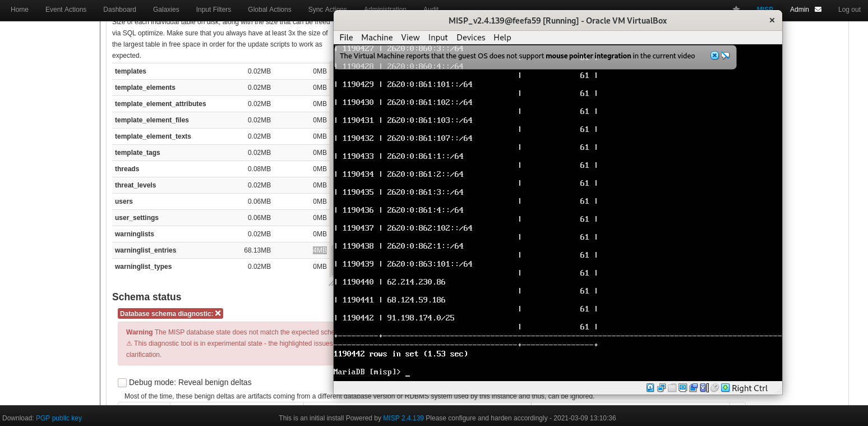Click the Log out link
The image size is (868, 426).
[849, 10]
